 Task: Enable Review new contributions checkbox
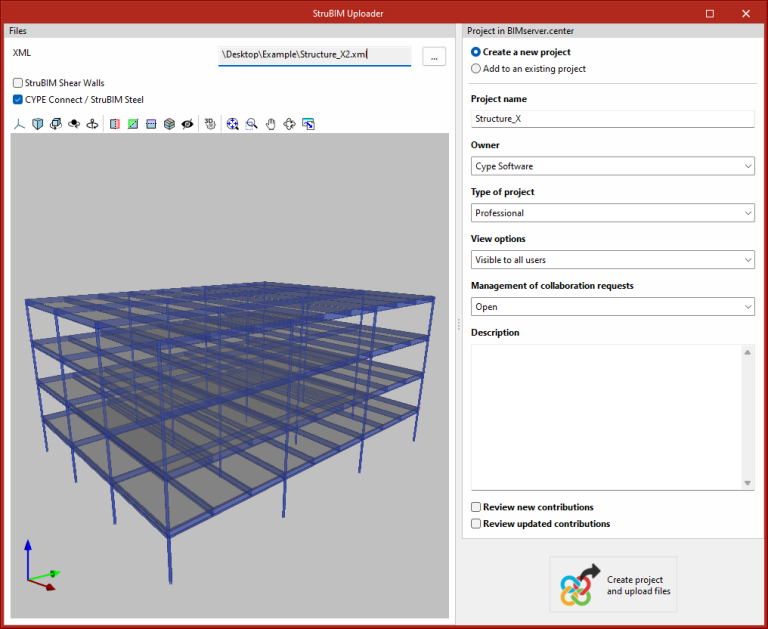click(476, 507)
